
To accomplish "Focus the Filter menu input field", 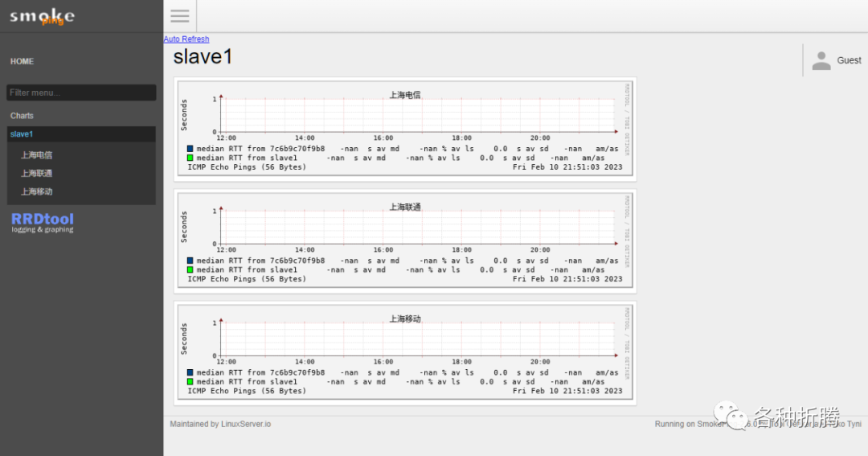I will pyautogui.click(x=81, y=92).
